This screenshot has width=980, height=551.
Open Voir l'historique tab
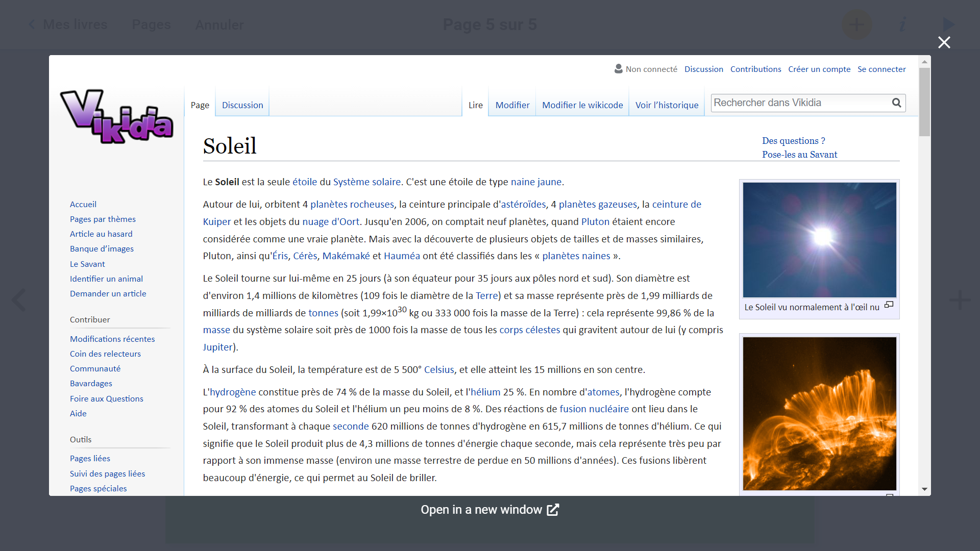point(667,105)
